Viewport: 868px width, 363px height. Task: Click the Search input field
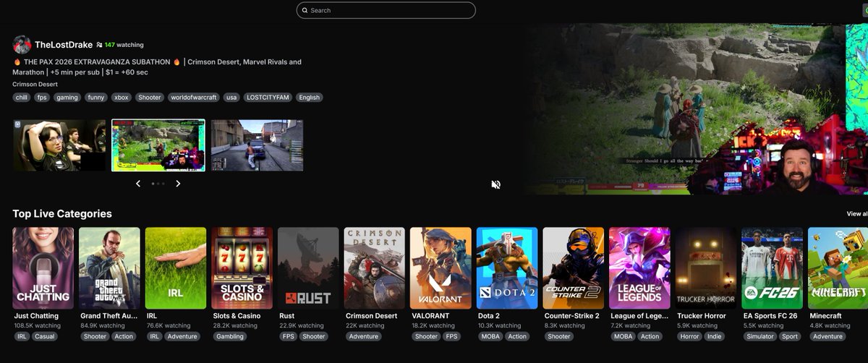(386, 10)
